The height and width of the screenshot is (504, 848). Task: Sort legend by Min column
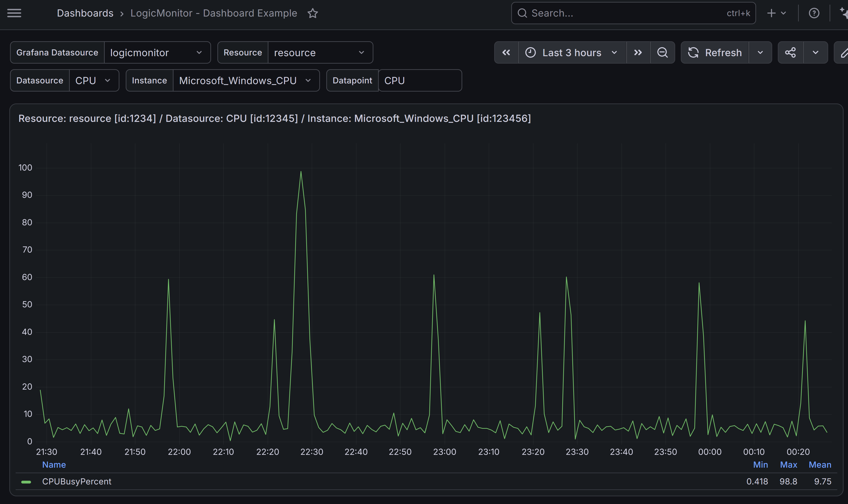(760, 465)
